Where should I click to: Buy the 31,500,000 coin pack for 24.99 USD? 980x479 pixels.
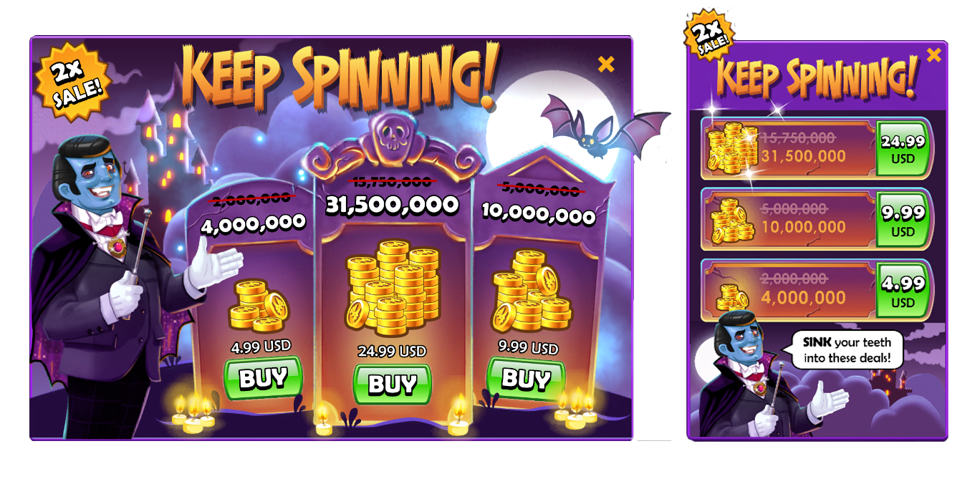tap(392, 384)
